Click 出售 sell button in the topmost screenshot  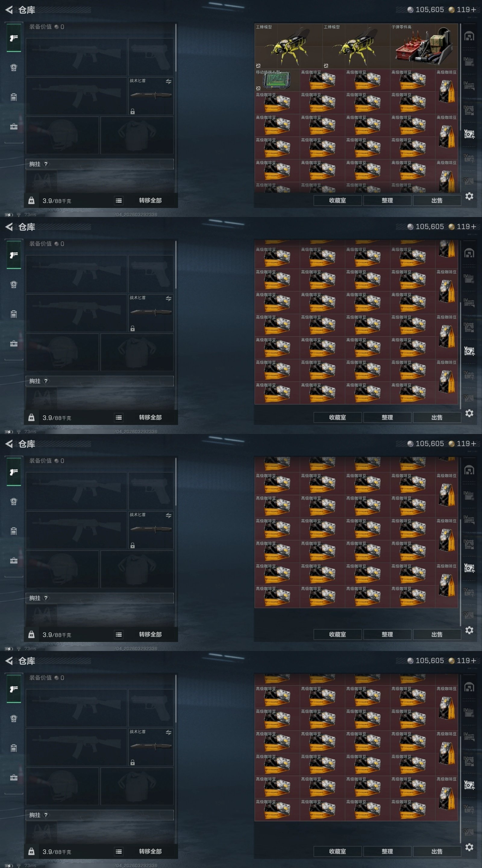click(437, 200)
